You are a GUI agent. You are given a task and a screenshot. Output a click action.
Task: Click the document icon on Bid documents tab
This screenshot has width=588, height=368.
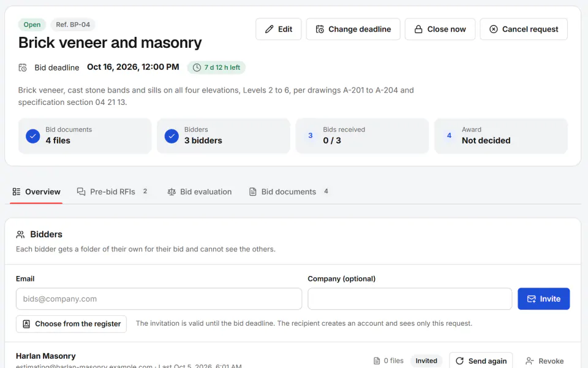pos(253,192)
